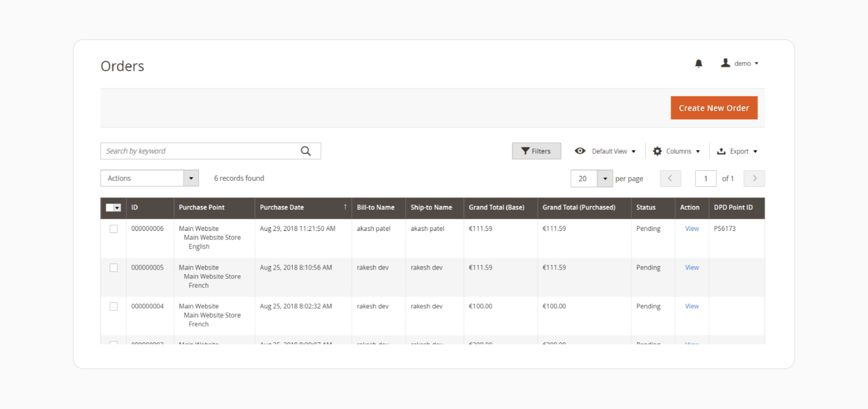This screenshot has width=868, height=409.
Task: Click the search magnifier icon
Action: click(306, 151)
